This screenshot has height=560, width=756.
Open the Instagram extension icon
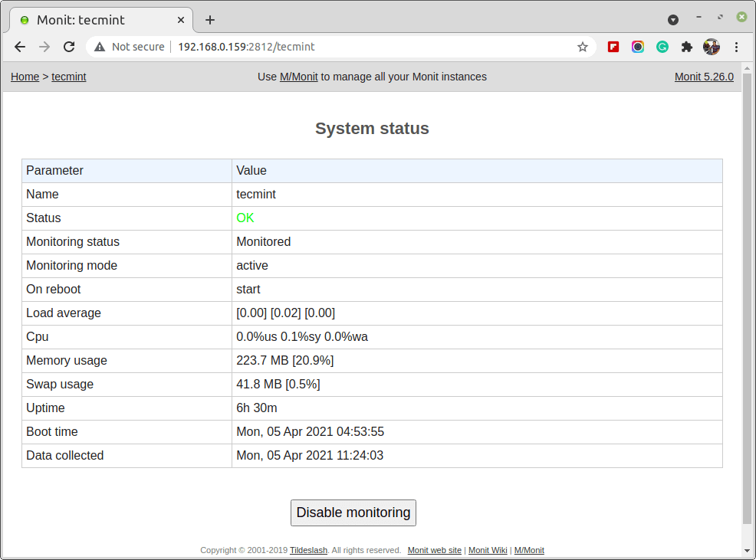[637, 47]
